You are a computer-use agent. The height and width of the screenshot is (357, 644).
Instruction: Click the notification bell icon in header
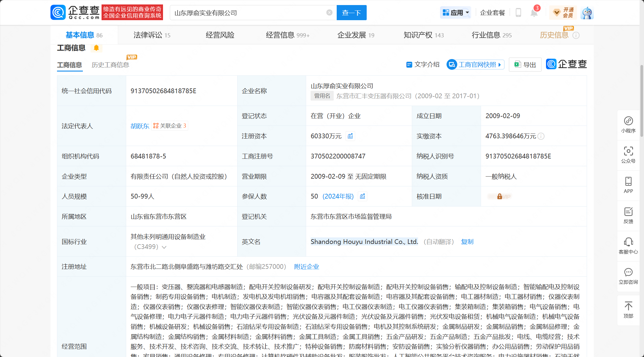[x=534, y=13]
